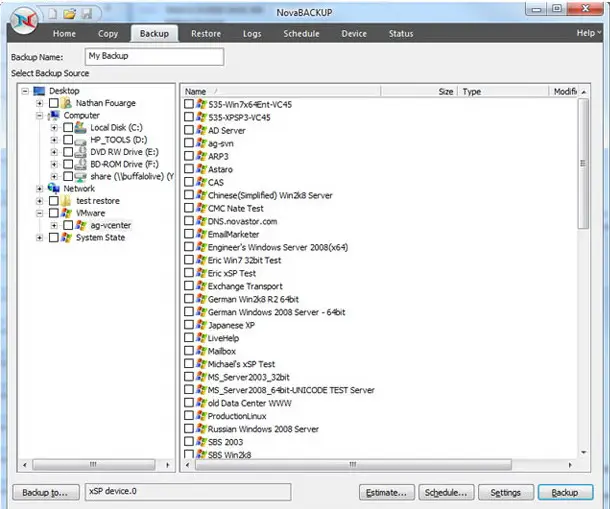Click the Backup to... button
Screen dimensions: 610x509
coord(46,492)
